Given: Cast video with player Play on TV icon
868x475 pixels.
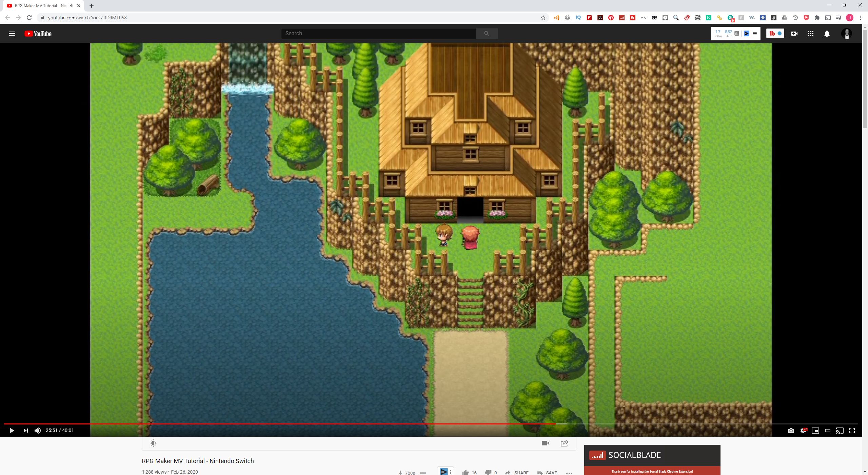Looking at the screenshot, I should point(840,431).
